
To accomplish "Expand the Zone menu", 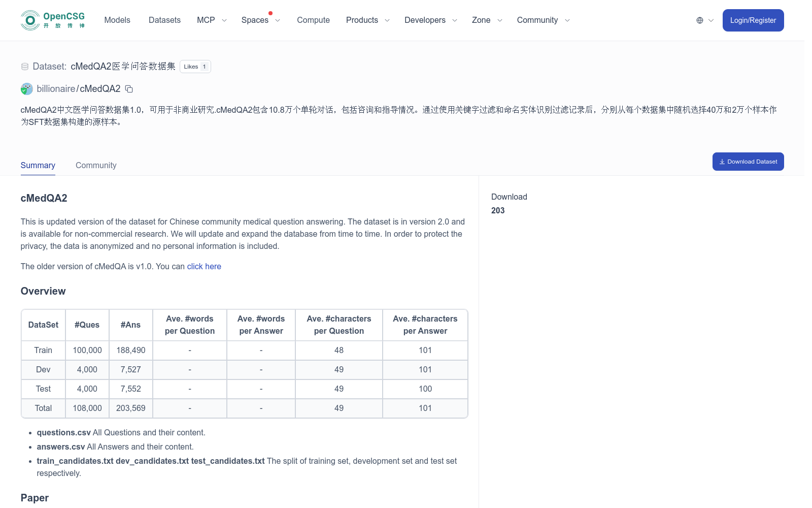I will (x=487, y=20).
